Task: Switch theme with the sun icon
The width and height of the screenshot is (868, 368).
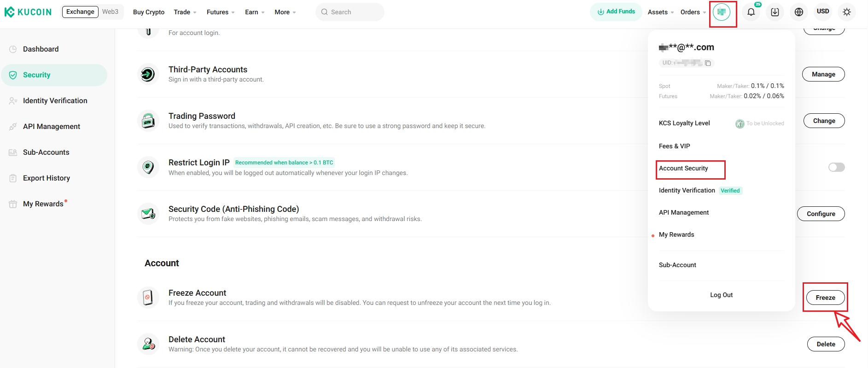Action: 847,12
